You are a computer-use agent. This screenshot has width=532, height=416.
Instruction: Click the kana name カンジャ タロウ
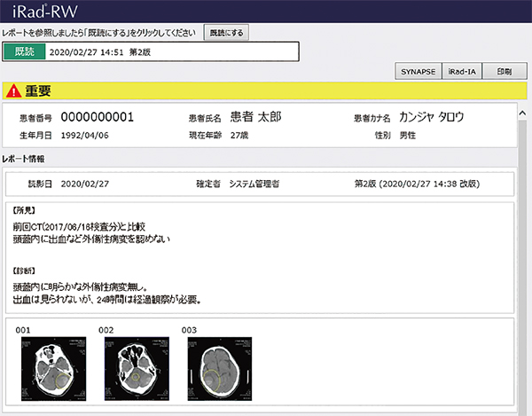pyautogui.click(x=432, y=117)
